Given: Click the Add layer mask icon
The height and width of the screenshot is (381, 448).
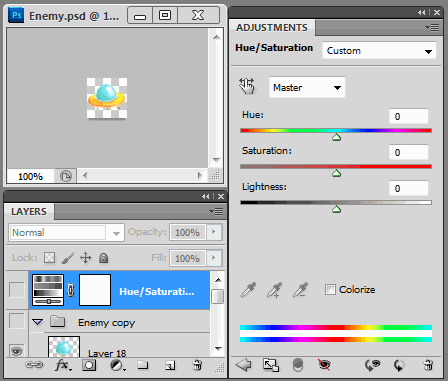Looking at the screenshot, I should point(89,365).
